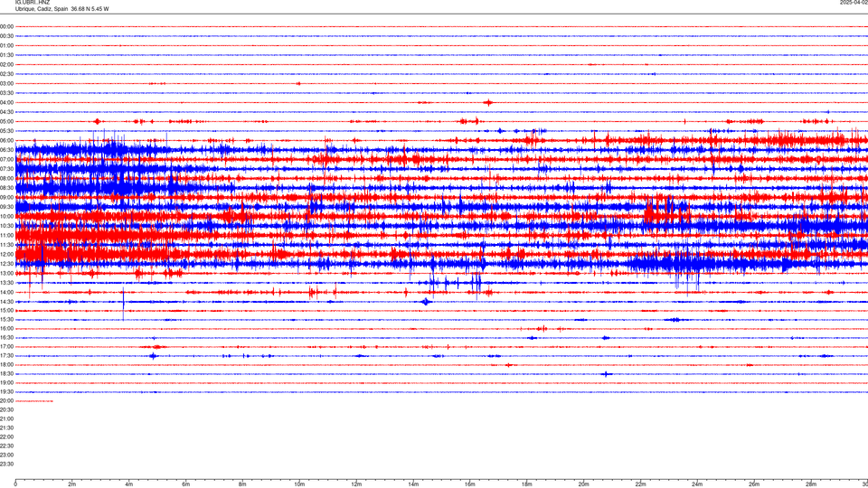Select the 02:30 time row label
The height and width of the screenshot is (488, 868).
click(6, 74)
